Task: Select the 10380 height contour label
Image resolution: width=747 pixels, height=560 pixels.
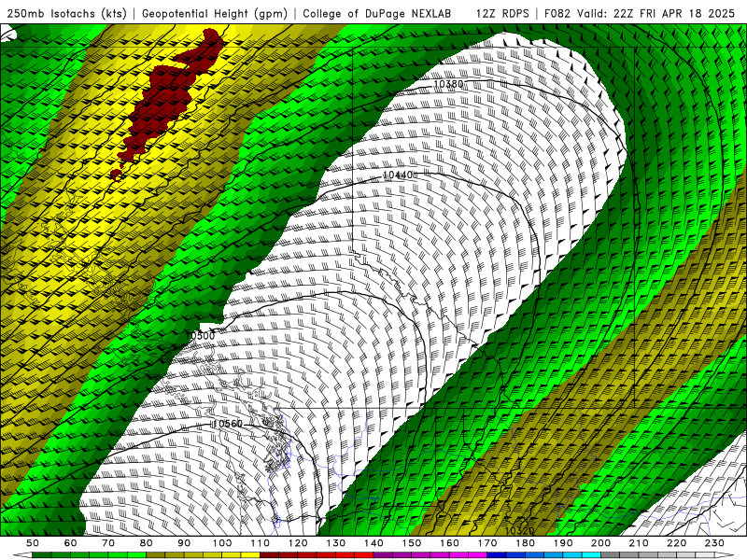Action: (x=448, y=84)
